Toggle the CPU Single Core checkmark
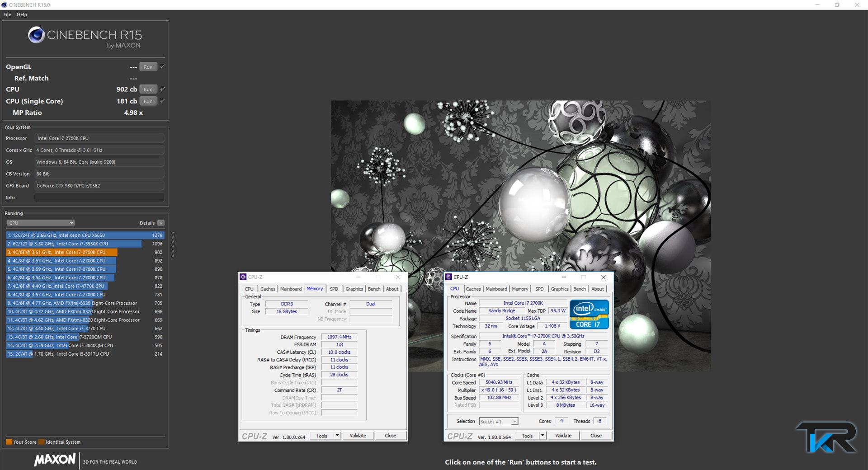 point(163,101)
